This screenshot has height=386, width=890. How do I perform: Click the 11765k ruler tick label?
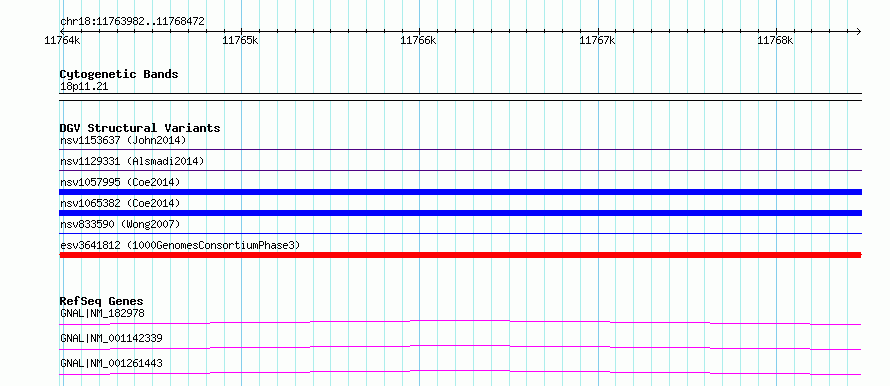[241, 40]
